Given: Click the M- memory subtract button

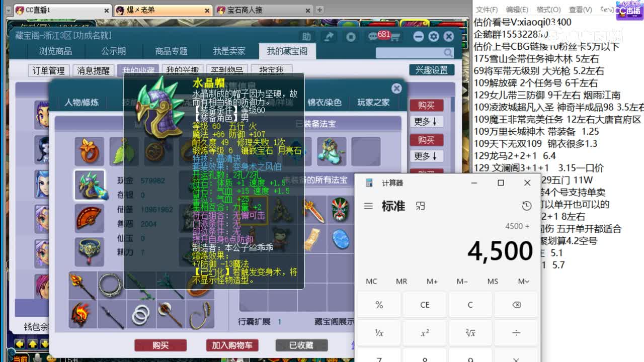Looking at the screenshot, I should pyautogui.click(x=462, y=281).
